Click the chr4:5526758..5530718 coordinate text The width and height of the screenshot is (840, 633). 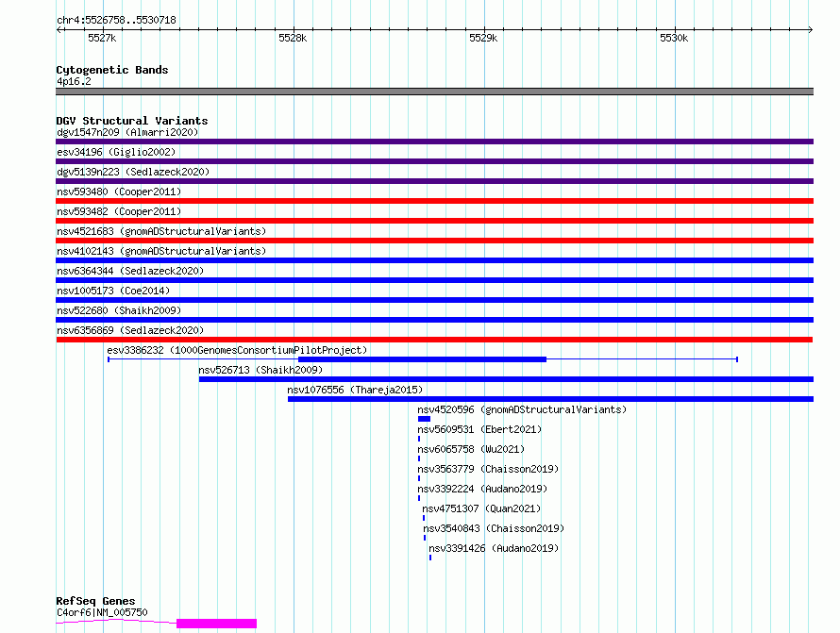[x=116, y=20]
